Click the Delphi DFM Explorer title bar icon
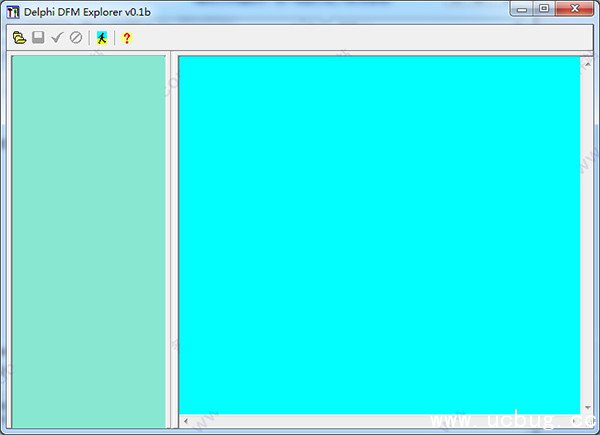600x435 pixels. coord(13,10)
